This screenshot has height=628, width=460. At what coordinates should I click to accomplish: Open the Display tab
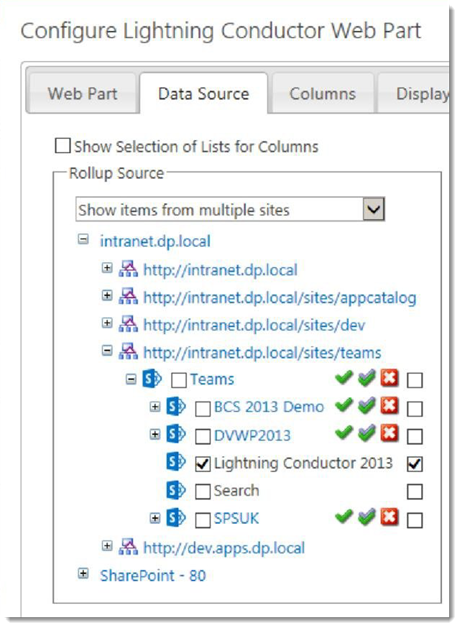pyautogui.click(x=414, y=93)
